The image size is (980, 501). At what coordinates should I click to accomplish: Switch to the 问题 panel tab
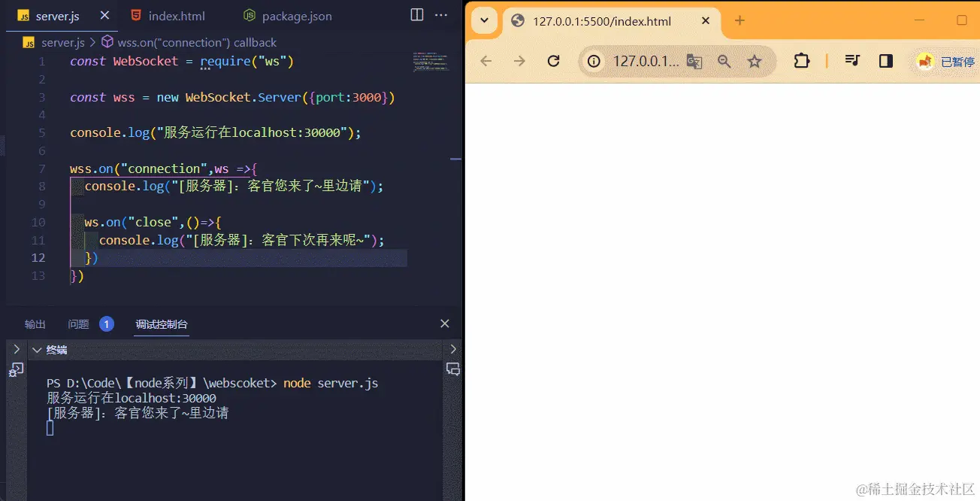(78, 324)
